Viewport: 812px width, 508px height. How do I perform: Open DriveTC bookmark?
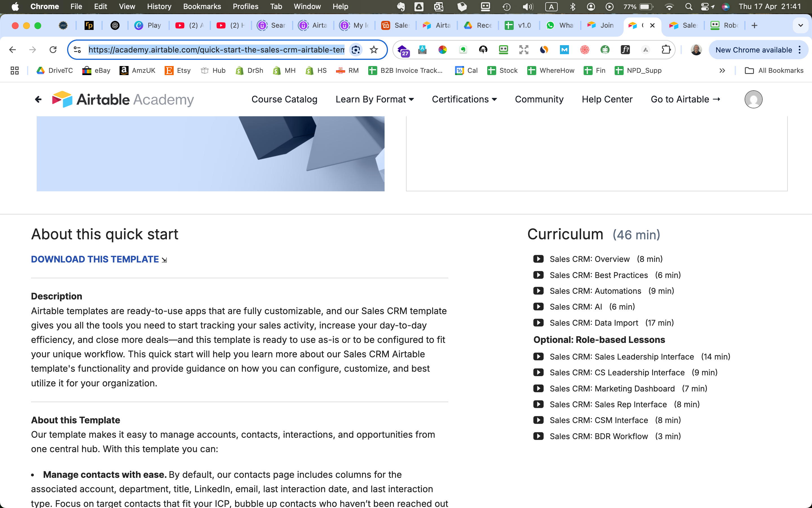54,71
